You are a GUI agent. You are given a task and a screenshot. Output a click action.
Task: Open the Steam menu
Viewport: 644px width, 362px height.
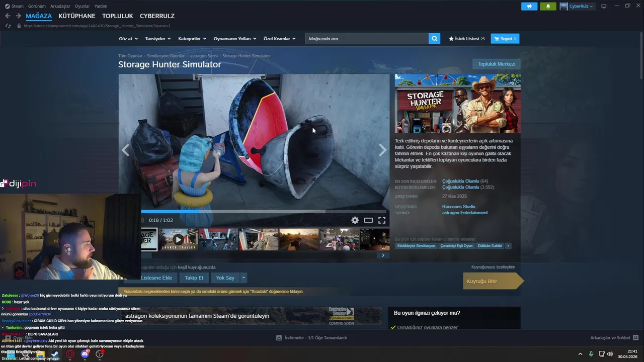(x=14, y=6)
